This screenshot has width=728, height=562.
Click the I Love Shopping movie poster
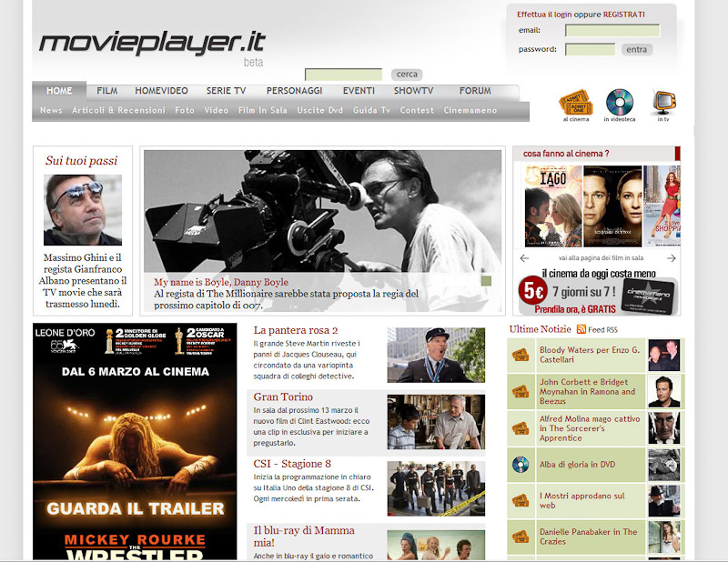coord(662,206)
